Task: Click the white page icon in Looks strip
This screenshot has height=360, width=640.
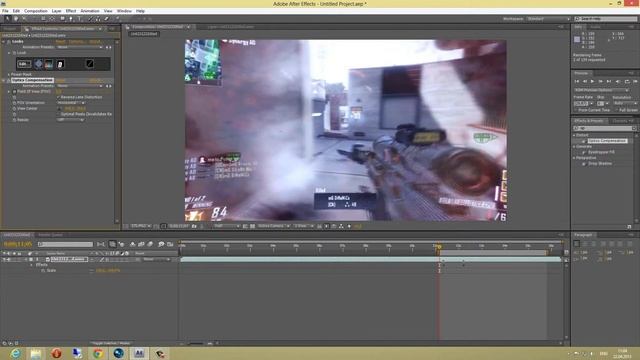Action: coord(60,64)
